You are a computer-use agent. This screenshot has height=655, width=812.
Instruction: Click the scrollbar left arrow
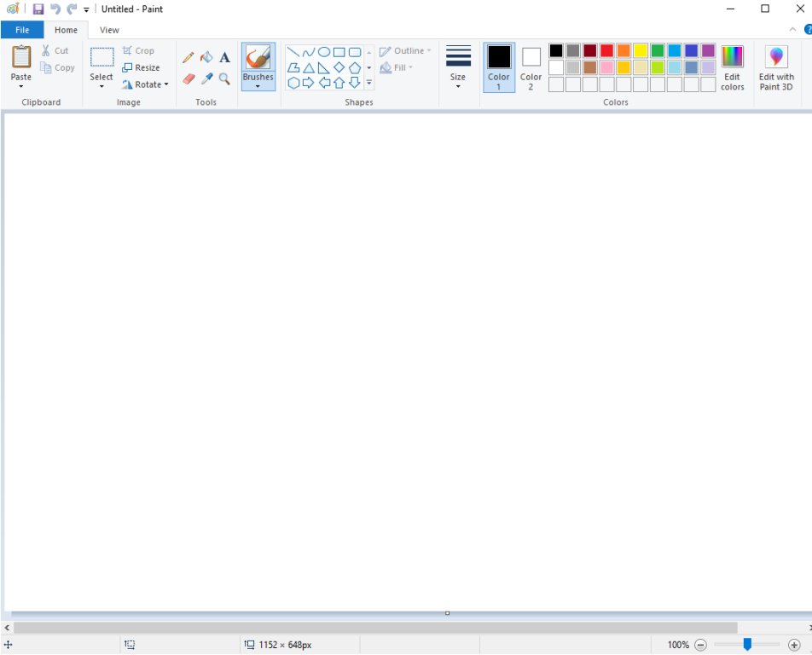coord(7,628)
